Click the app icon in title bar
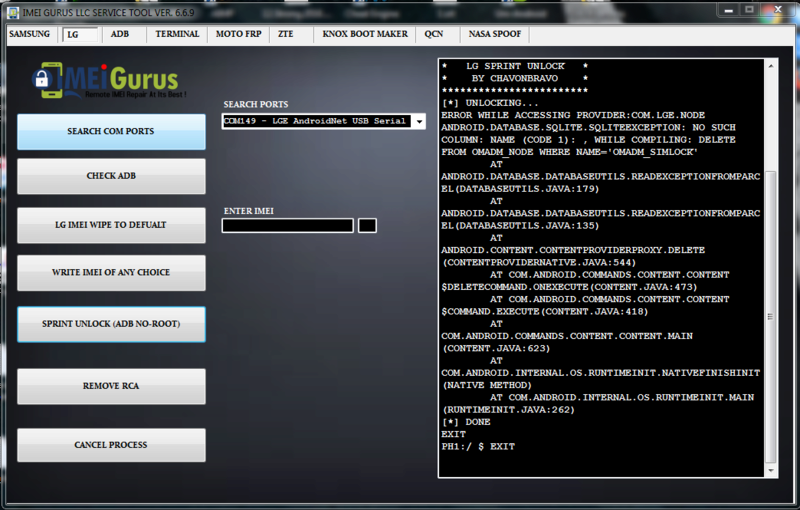 tap(13, 12)
